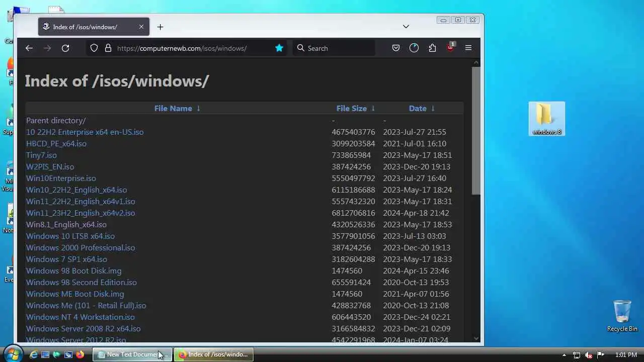
Task: Open the Firefox account icon in the toolbar
Action: (414, 48)
